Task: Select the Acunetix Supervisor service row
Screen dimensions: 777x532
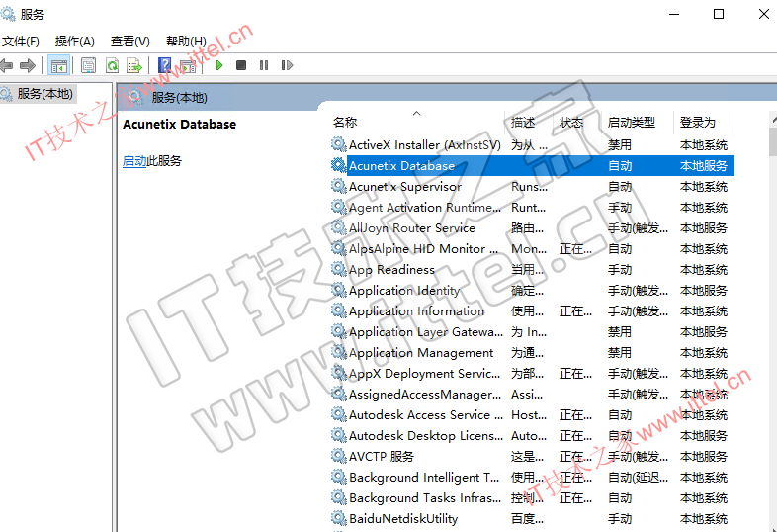Action: click(x=532, y=187)
